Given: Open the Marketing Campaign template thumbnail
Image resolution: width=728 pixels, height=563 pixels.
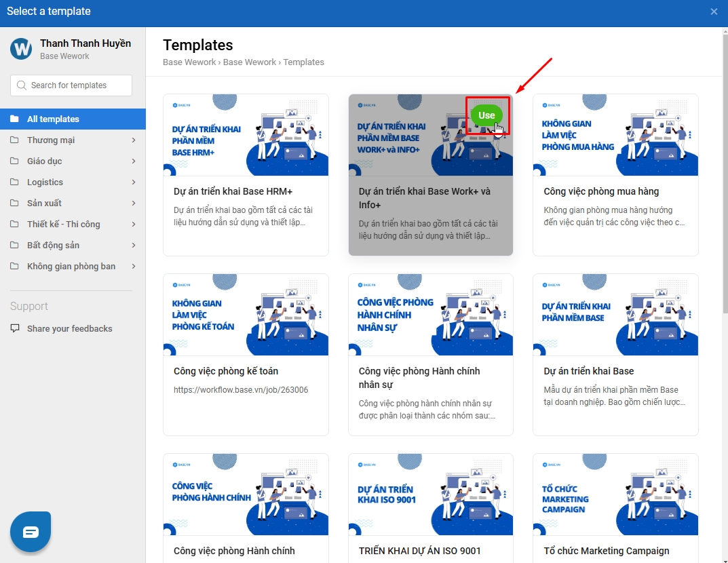Looking at the screenshot, I should coord(615,494).
